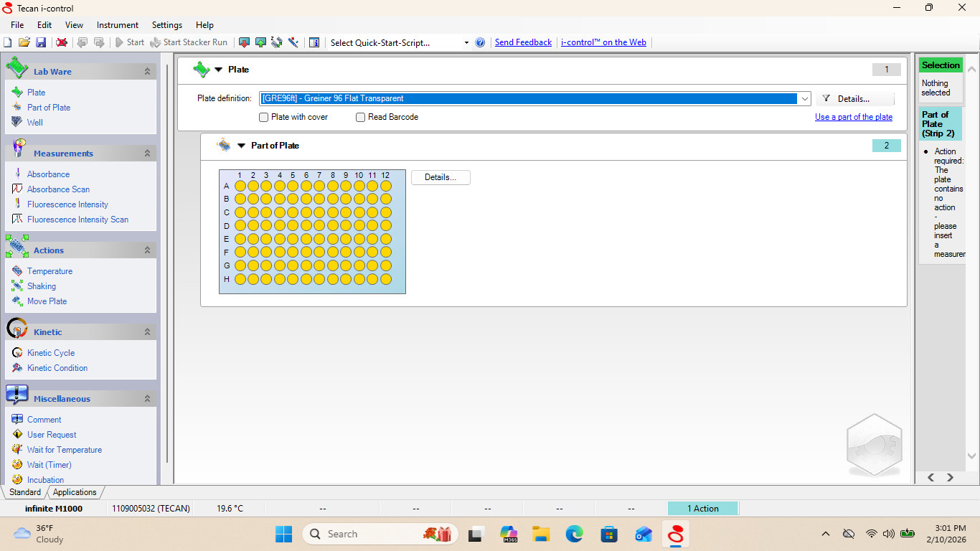Collapse the Kinetic sidebar section
The image size is (980, 551).
pyautogui.click(x=147, y=332)
